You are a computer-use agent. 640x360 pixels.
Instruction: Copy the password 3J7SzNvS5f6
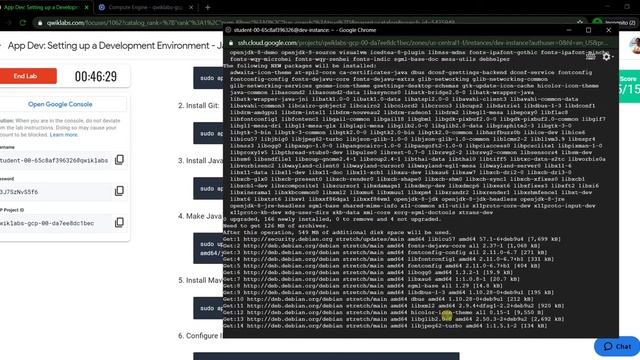coord(119,191)
